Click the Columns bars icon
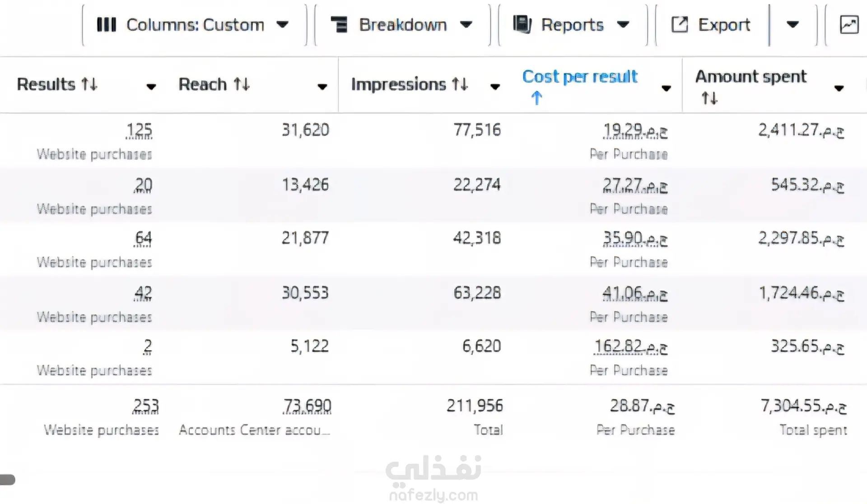The height and width of the screenshot is (504, 867). pyautogui.click(x=107, y=24)
